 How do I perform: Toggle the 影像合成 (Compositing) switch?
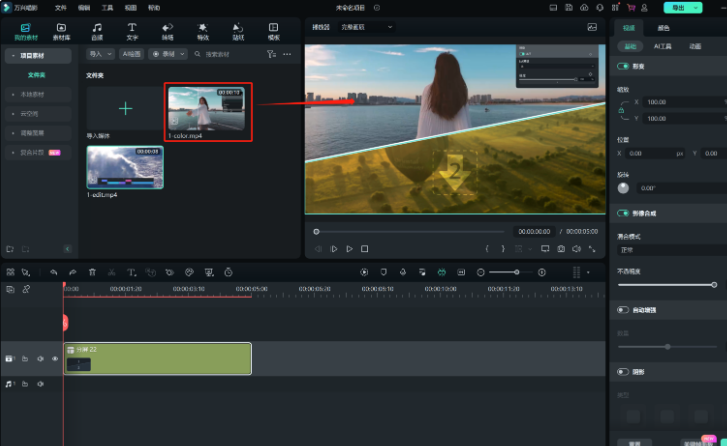coord(623,213)
